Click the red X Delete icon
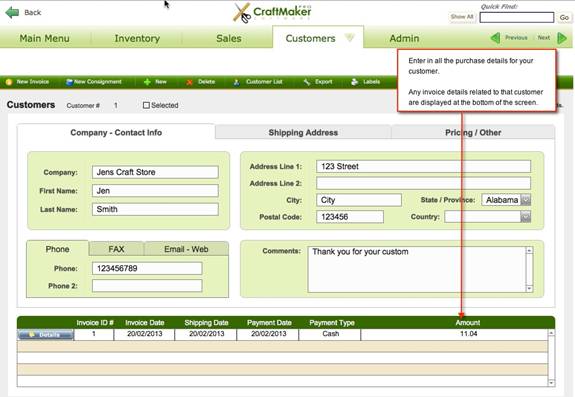Screen dimensions: 575x397 click(x=190, y=82)
